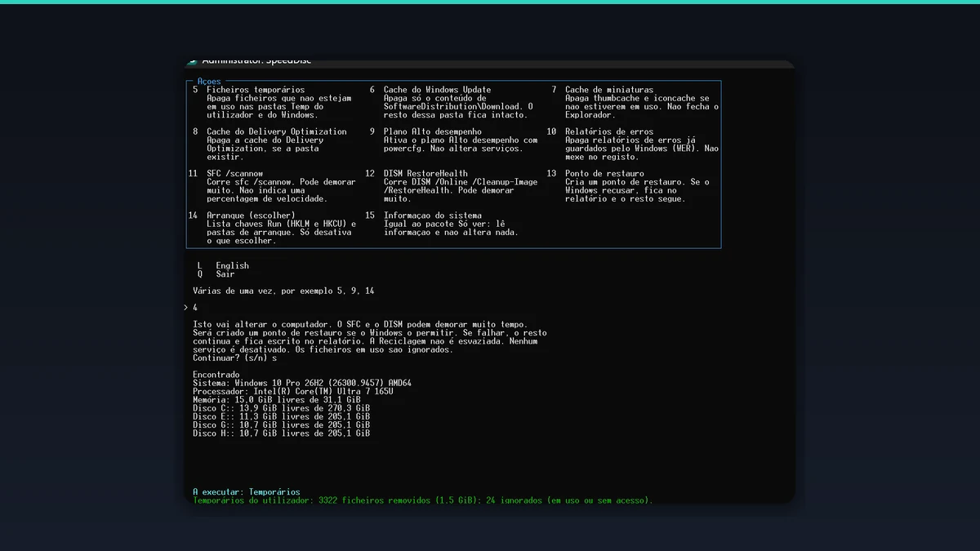The width and height of the screenshot is (980, 551).
Task: Click the 'Apaga relatórios de erros já' description line
Action: pyautogui.click(x=630, y=140)
